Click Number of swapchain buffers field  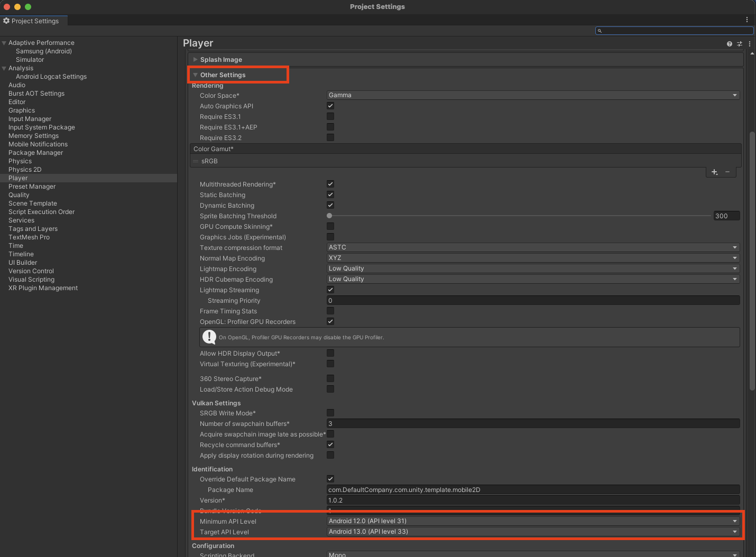(533, 423)
